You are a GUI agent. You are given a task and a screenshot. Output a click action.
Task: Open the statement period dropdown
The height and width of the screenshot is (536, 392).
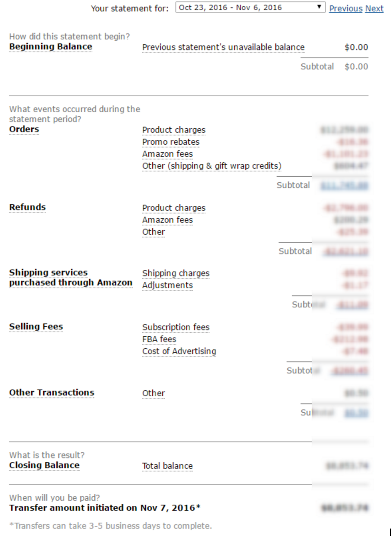(250, 7)
